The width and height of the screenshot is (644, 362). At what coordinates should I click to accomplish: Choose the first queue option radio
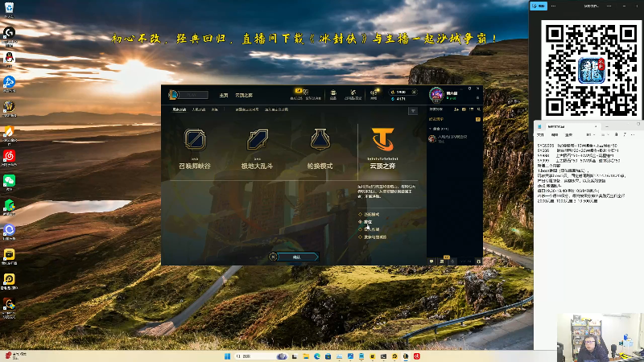pos(360,214)
